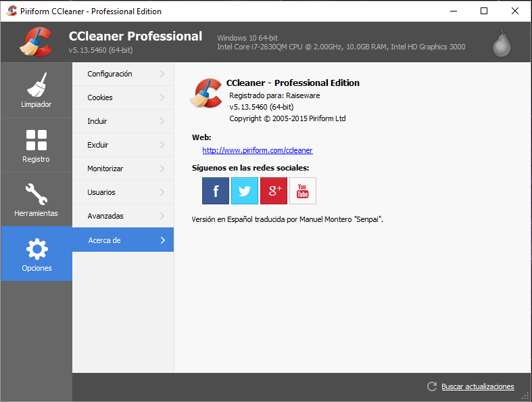Viewport: 532px width, 402px height.
Task: Open the Configuración options page
Action: (123, 74)
